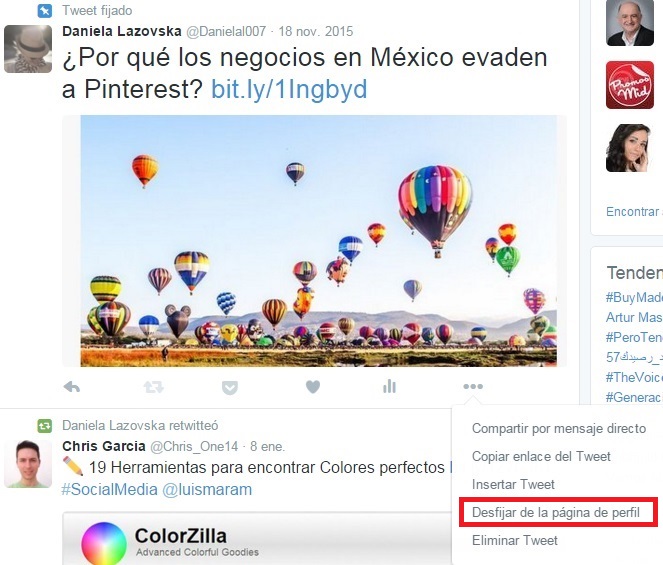
Task: Open the bit.ly/1Ingbyd link
Action: [289, 89]
